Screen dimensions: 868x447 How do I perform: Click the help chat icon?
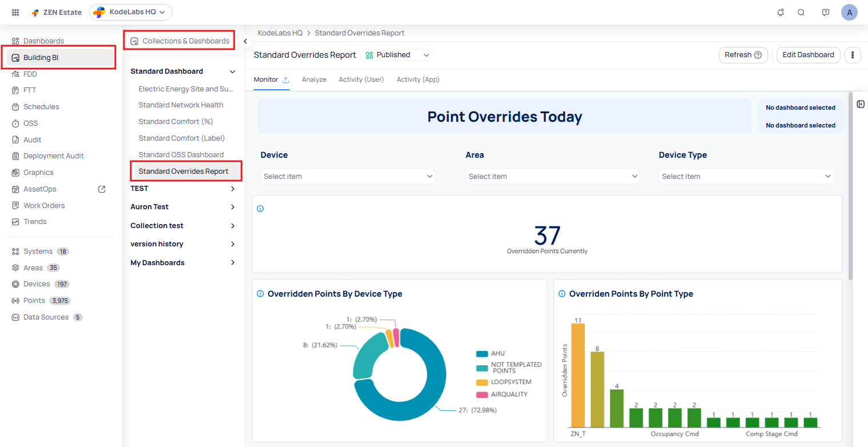[x=825, y=13]
